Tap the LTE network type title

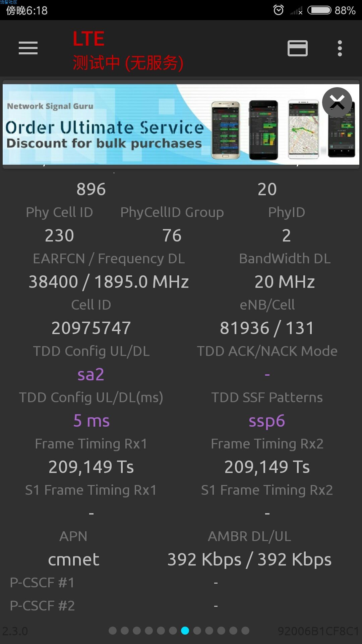(89, 39)
